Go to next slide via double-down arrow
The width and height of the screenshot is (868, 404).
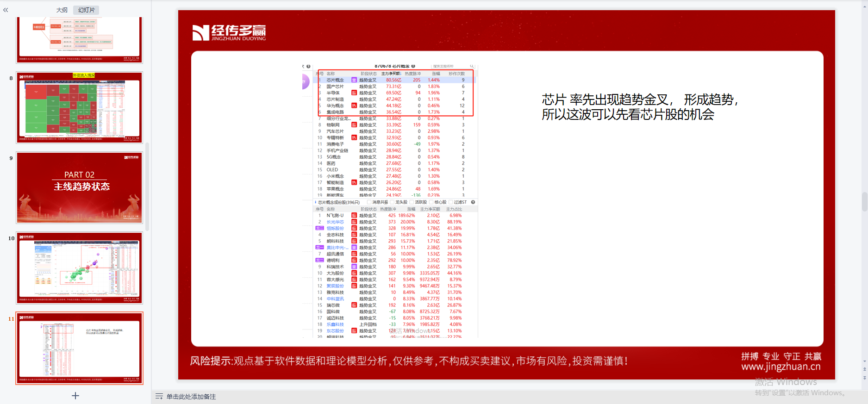click(x=864, y=378)
